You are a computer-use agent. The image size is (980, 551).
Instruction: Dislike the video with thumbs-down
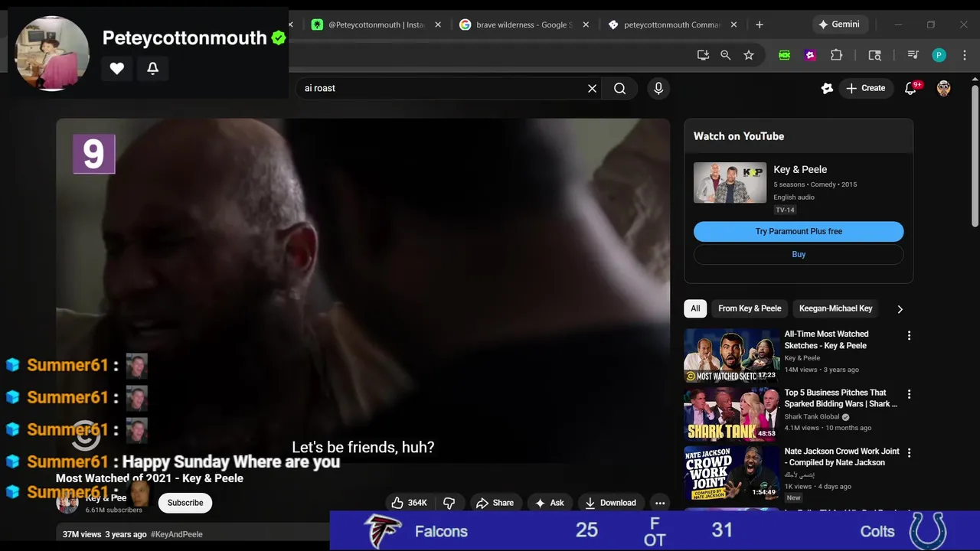point(449,503)
